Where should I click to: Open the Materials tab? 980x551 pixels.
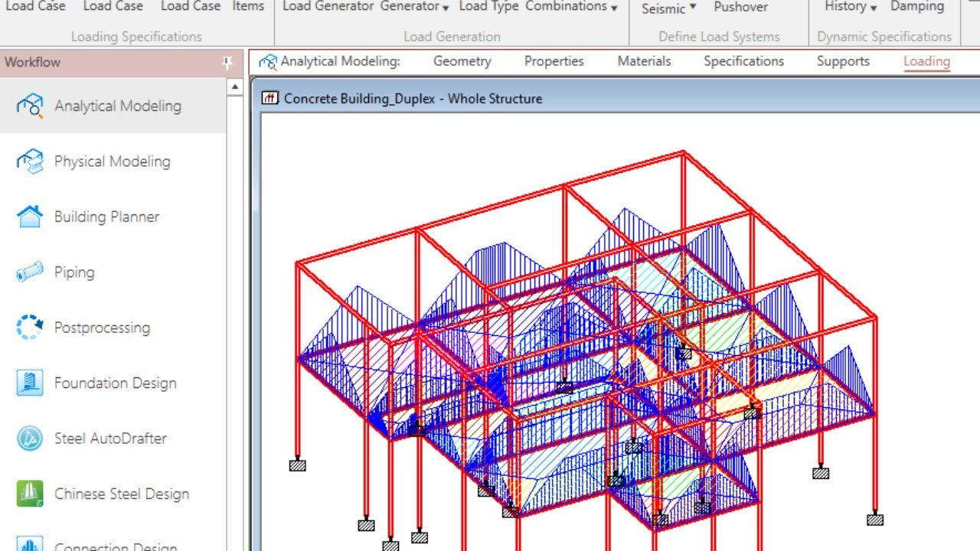pos(644,61)
